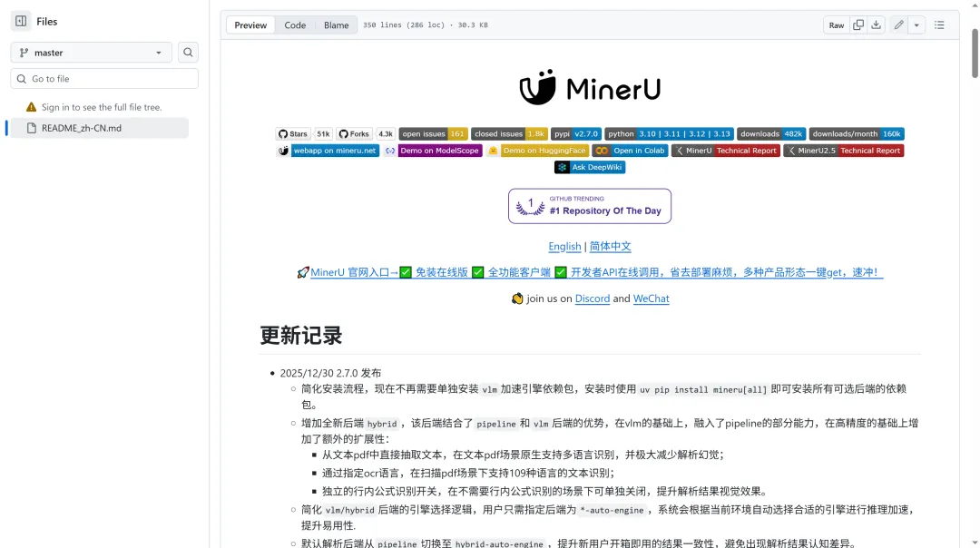The width and height of the screenshot is (980, 548).
Task: Open webapp on mineru.net badge
Action: point(328,151)
